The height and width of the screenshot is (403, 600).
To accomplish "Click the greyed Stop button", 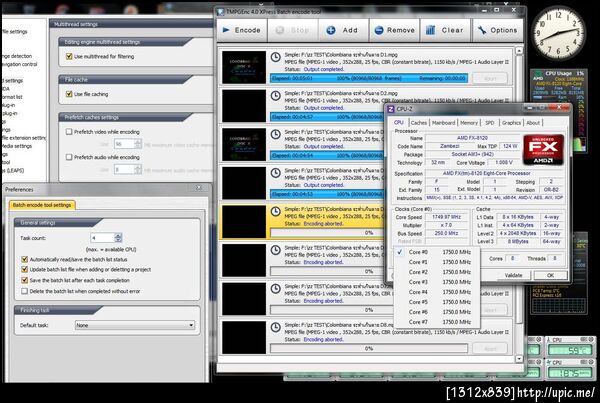I will [293, 30].
